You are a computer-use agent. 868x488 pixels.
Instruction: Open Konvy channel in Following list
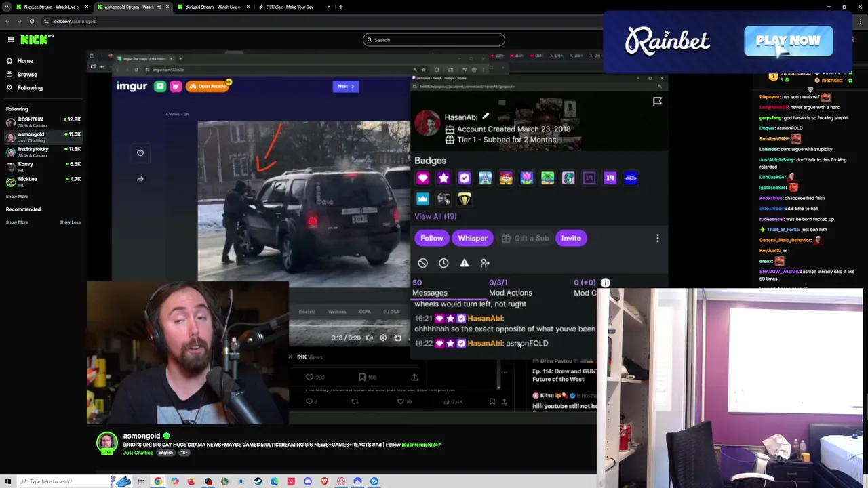(43, 167)
